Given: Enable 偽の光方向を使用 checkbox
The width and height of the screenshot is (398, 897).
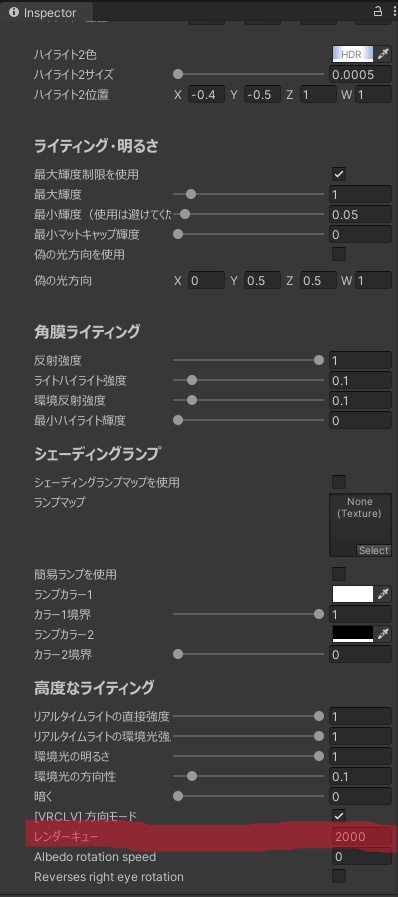Looking at the screenshot, I should pyautogui.click(x=339, y=254).
